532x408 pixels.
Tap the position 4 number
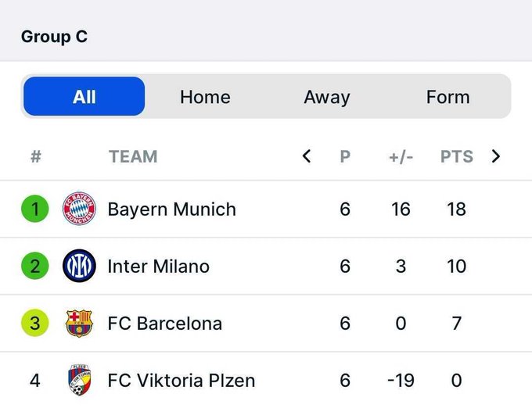[x=35, y=380]
